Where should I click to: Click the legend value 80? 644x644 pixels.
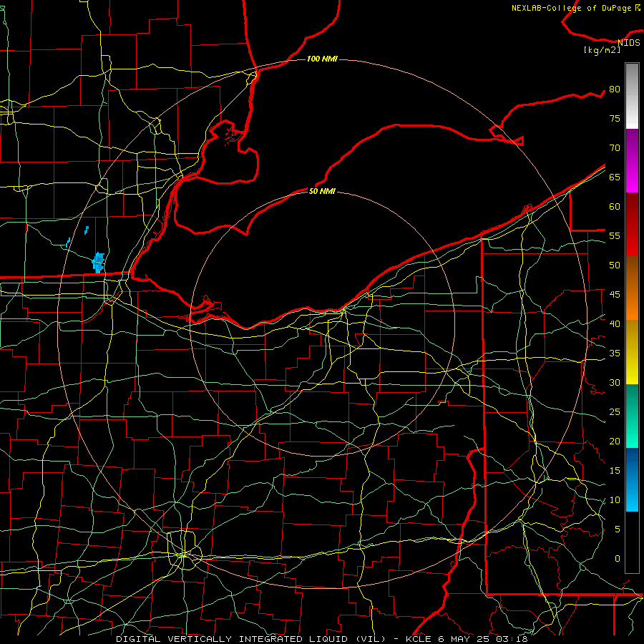click(615, 89)
